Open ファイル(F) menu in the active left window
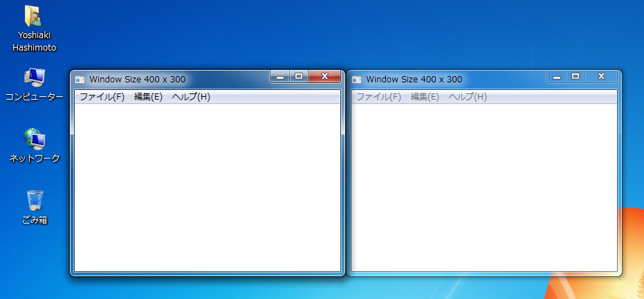The height and width of the screenshot is (299, 644). (102, 97)
